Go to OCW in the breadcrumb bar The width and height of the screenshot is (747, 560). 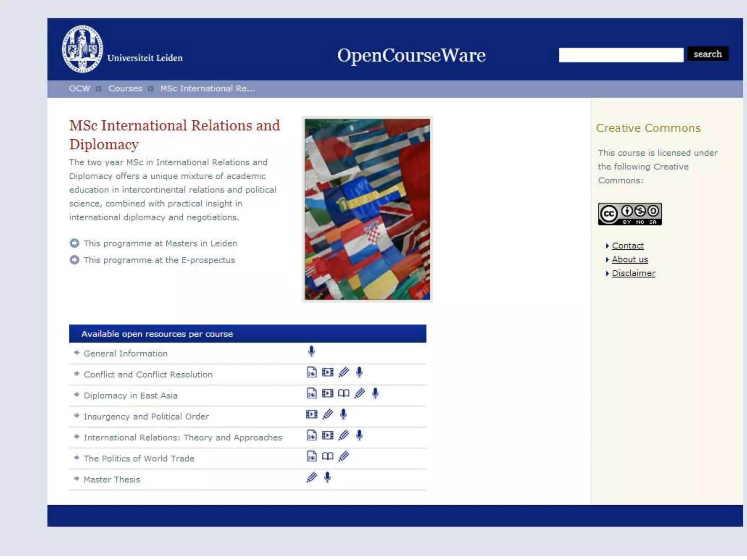pos(79,89)
